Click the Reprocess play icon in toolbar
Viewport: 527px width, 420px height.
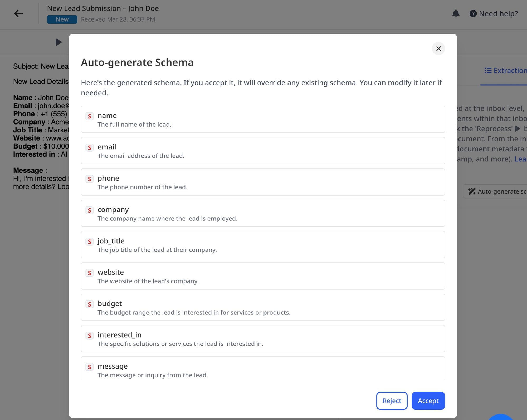pos(58,42)
